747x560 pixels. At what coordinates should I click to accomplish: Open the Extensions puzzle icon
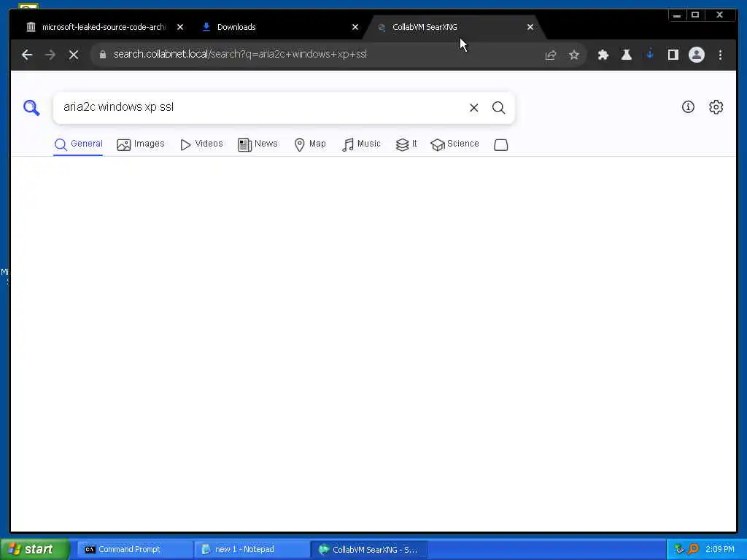(603, 55)
